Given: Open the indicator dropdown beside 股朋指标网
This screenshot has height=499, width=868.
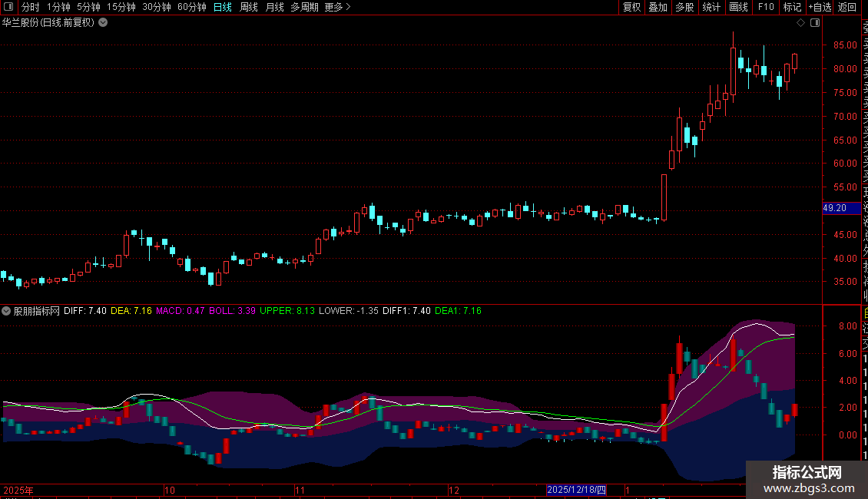Looking at the screenshot, I should point(6,311).
